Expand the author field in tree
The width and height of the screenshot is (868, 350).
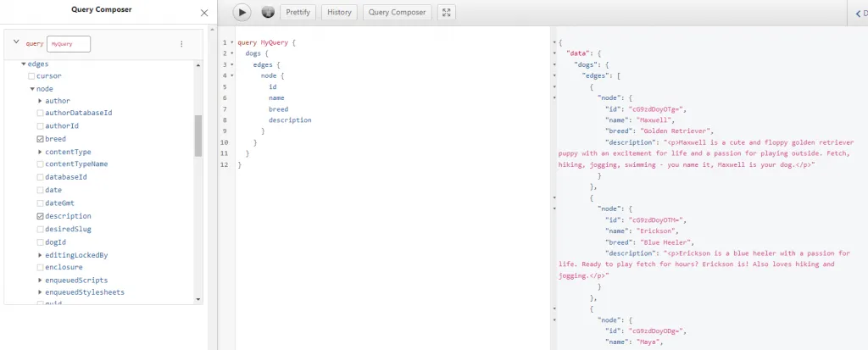click(40, 101)
